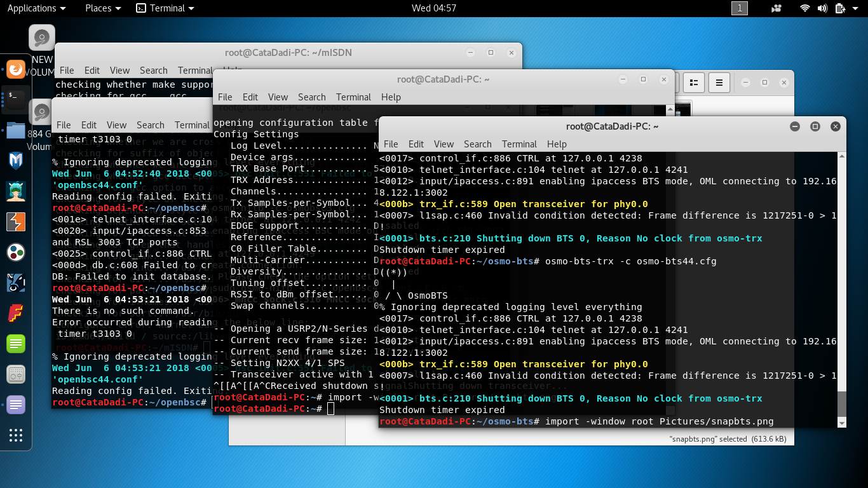This screenshot has width=868, height=488.
Task: Open the file manager hamburger menu
Action: click(719, 83)
